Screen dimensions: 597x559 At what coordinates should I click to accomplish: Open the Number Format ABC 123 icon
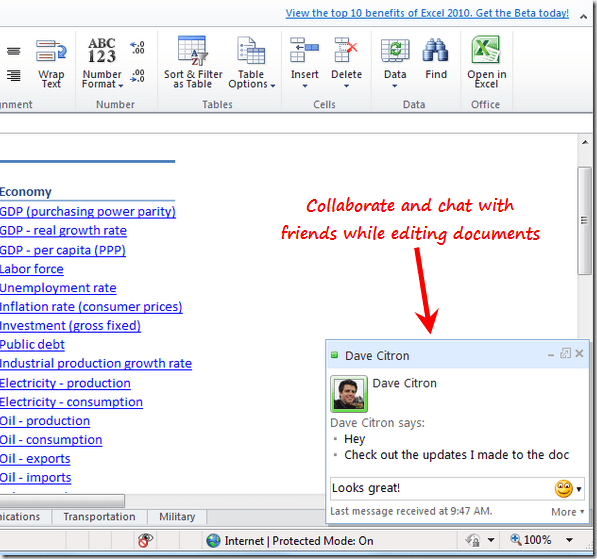pos(102,50)
